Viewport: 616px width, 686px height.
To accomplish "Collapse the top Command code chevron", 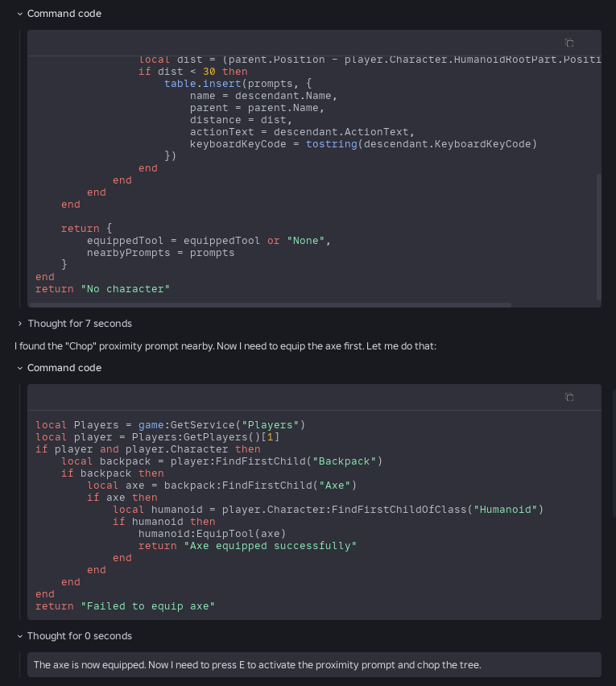I will pos(19,14).
